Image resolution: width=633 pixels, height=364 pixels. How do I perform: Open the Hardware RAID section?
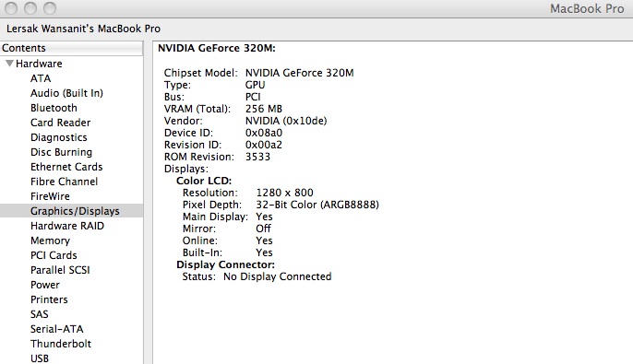pyautogui.click(x=67, y=226)
